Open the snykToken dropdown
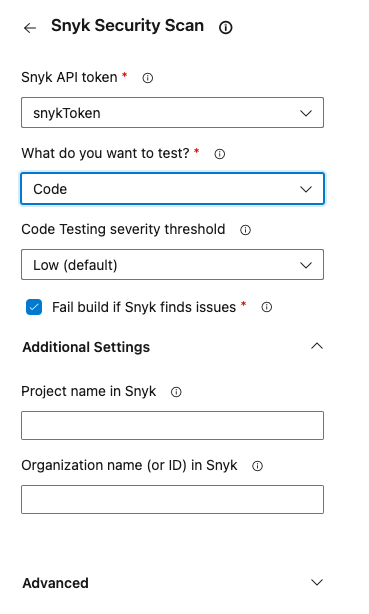This screenshot has height=614, width=369. (x=172, y=113)
